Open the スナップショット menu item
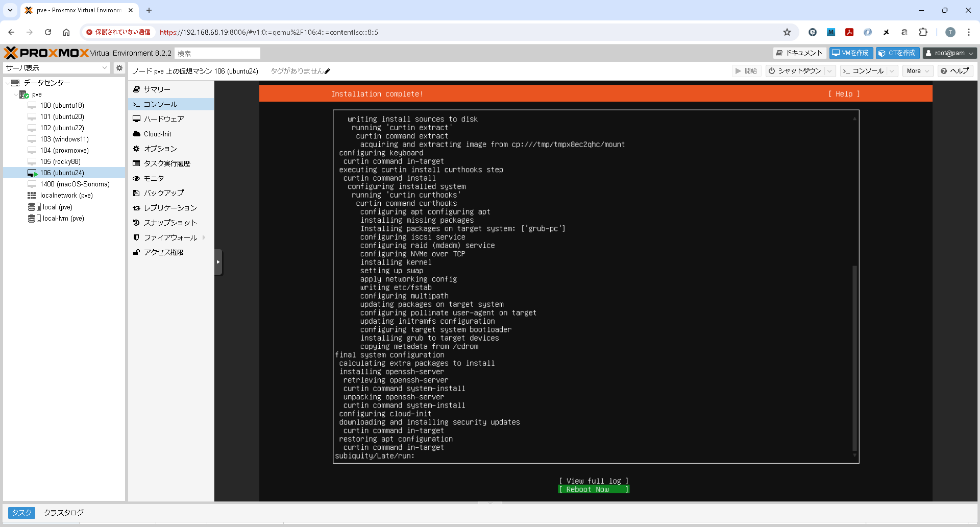The width and height of the screenshot is (980, 527). [171, 223]
